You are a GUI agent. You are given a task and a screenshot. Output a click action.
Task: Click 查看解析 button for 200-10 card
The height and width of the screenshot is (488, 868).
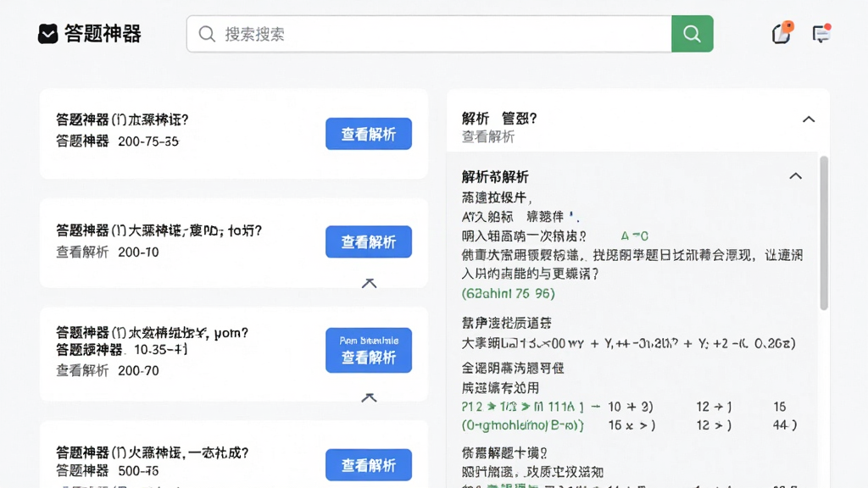(369, 241)
